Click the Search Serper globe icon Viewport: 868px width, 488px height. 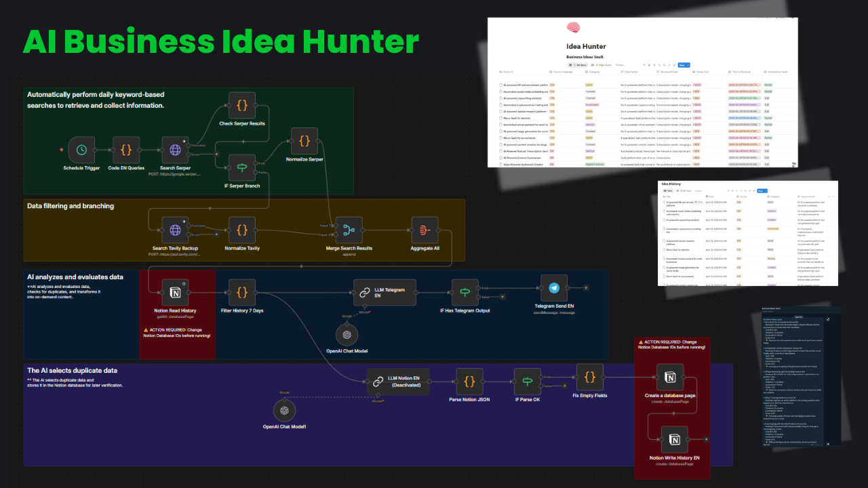point(176,150)
